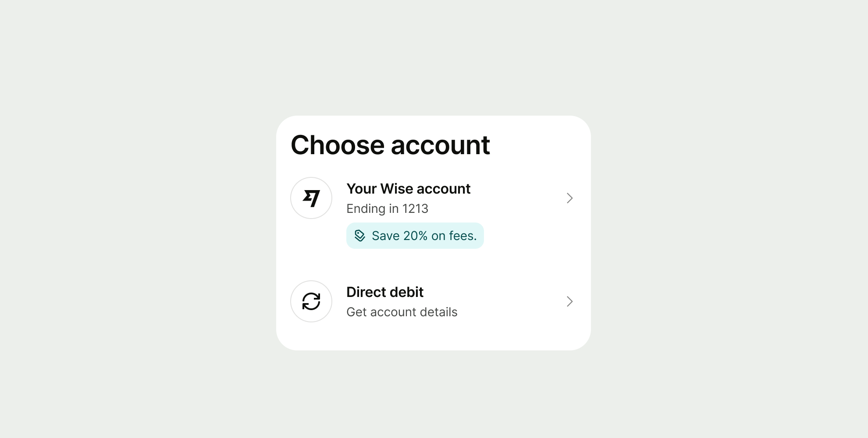Open Direct debit using the right arrow
Image resolution: width=868 pixels, height=438 pixels.
569,301
